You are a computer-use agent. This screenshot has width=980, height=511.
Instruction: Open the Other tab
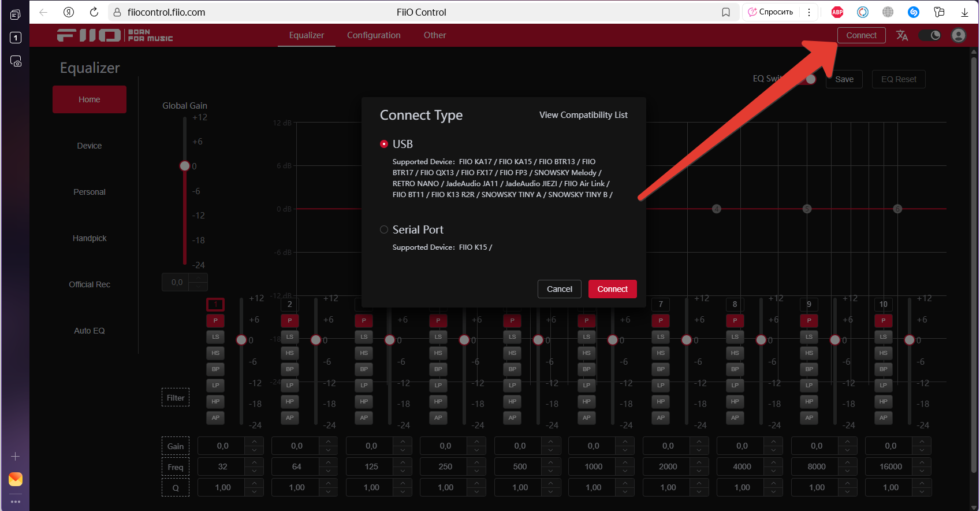[435, 35]
